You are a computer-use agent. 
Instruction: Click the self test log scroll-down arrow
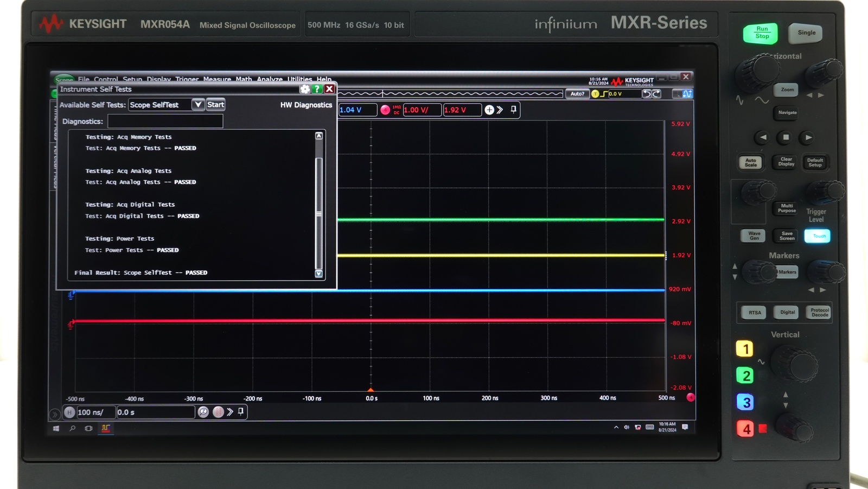[319, 274]
